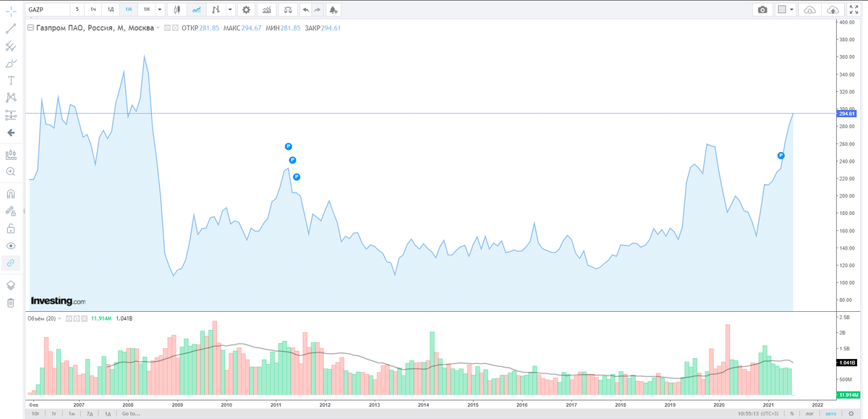Image resolution: width=868 pixels, height=419 pixels.
Task: Click the dividend marker near 2021
Action: point(780,156)
